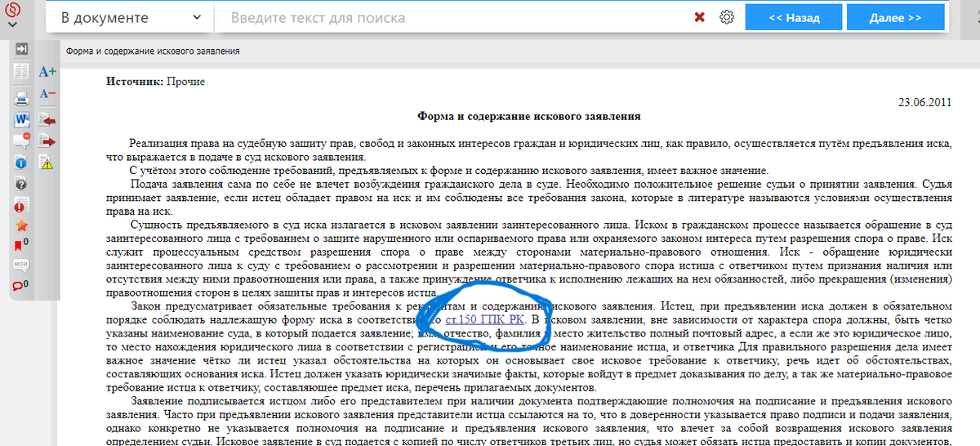
Task: Open the red bookmark icon with counter
Action: click(x=21, y=244)
